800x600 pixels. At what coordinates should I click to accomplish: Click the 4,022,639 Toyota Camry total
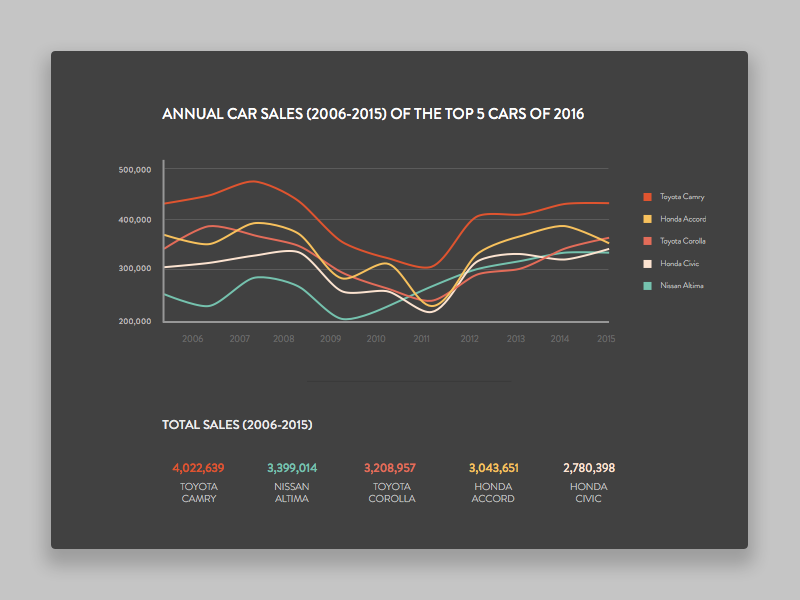198,467
